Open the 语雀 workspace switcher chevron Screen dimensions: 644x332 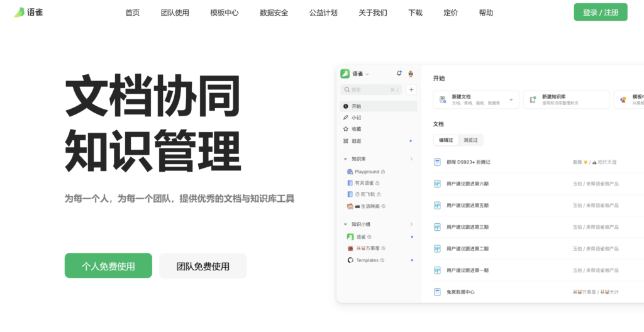click(x=367, y=74)
